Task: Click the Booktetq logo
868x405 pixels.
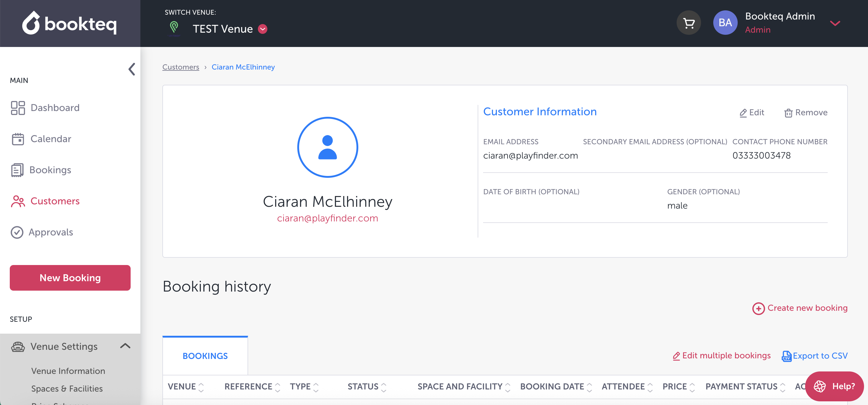Action: [69, 23]
